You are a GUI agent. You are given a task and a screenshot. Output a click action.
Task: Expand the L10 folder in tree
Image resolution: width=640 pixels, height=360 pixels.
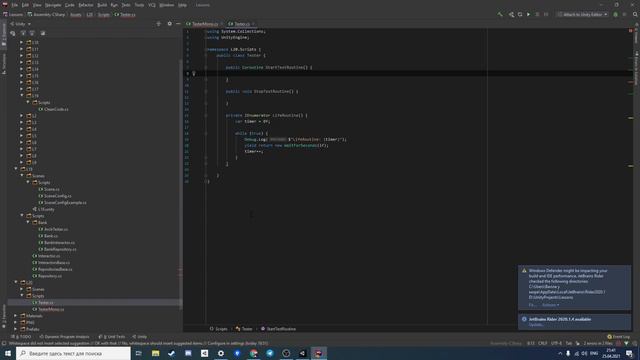22,42
